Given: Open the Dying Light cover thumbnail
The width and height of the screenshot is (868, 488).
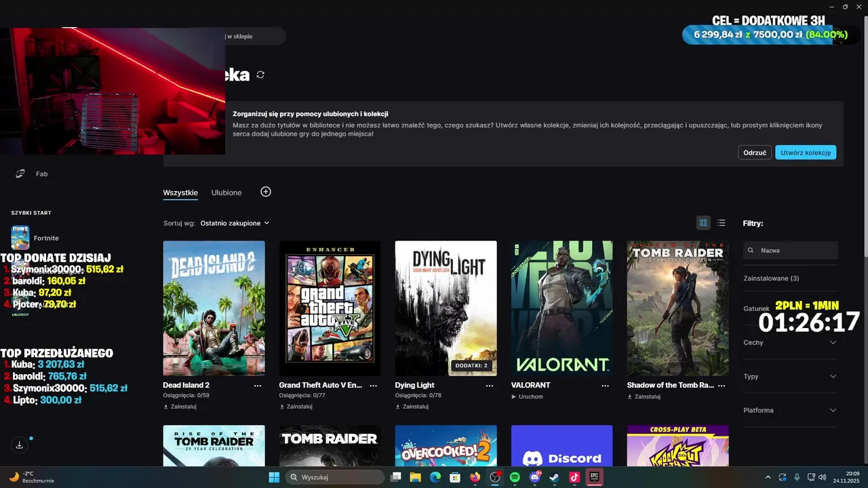Looking at the screenshot, I should 446,308.
